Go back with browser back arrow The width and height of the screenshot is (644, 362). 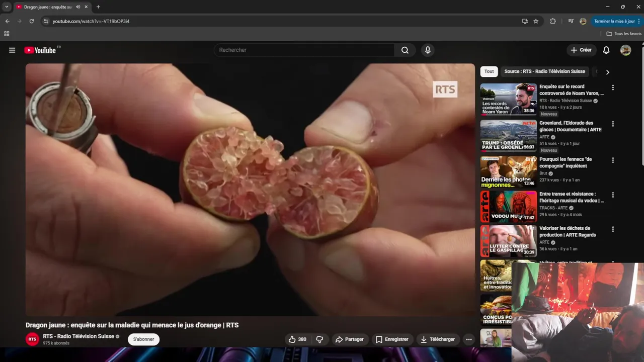[7, 21]
